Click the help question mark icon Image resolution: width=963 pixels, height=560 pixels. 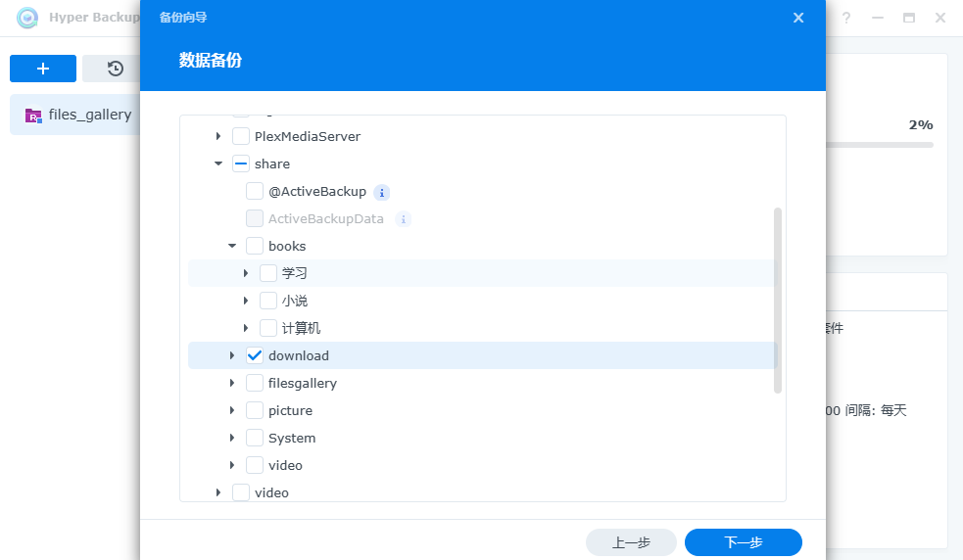pyautogui.click(x=846, y=18)
